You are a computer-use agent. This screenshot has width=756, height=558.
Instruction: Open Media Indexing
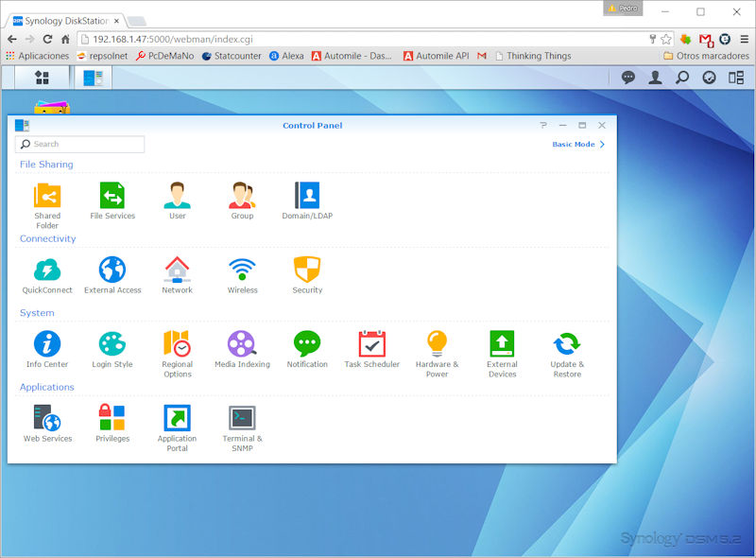[x=242, y=350]
